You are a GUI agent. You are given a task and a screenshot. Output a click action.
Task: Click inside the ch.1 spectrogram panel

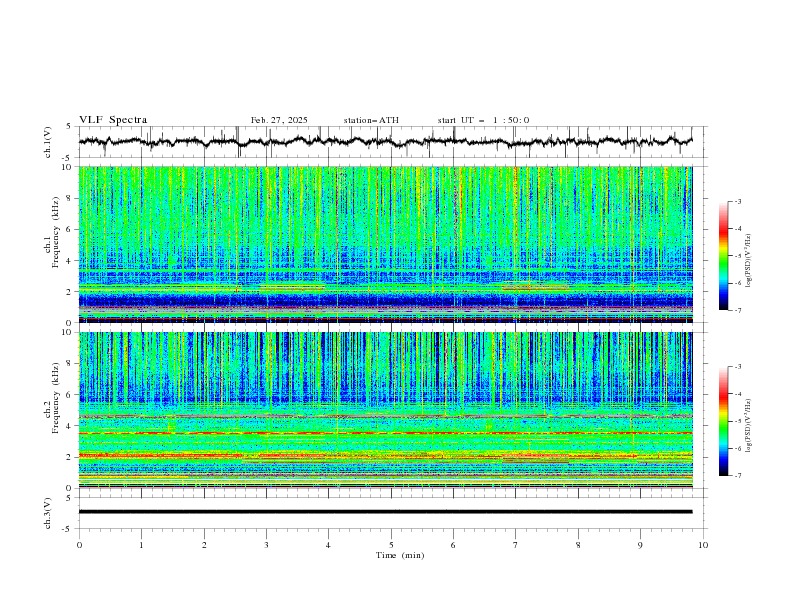[385, 244]
